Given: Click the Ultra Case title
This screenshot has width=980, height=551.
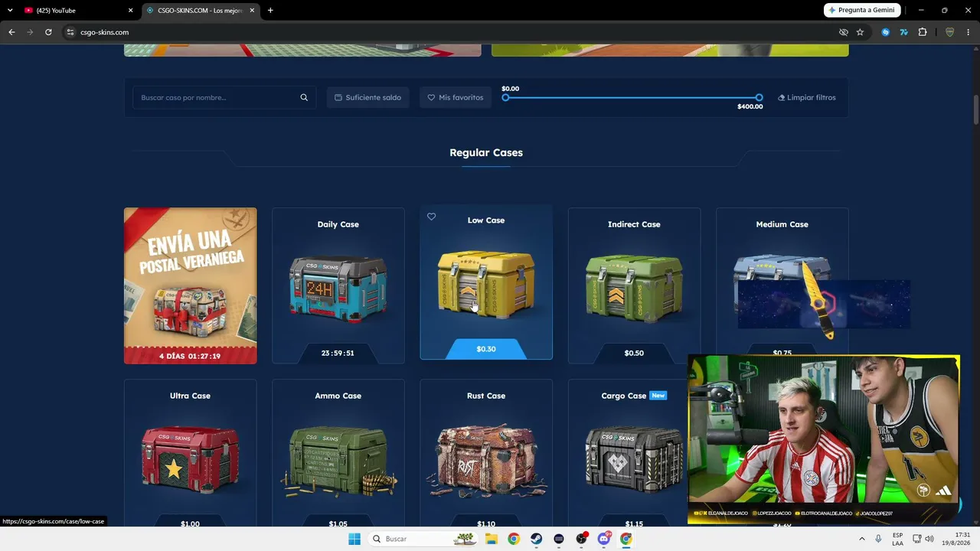Looking at the screenshot, I should (x=190, y=396).
